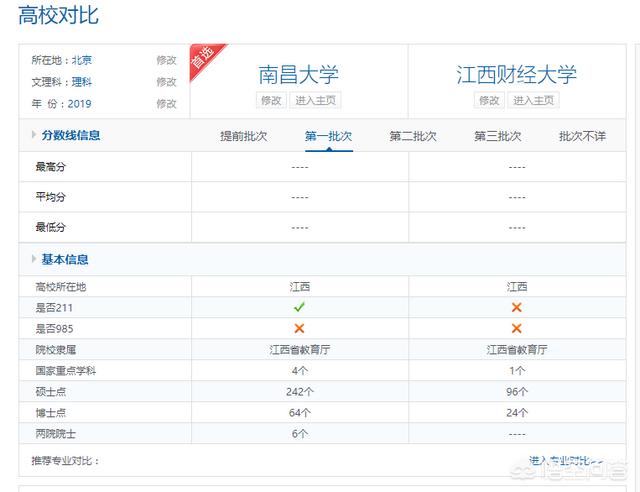Collapse the 基本信息 section triangle
This screenshot has height=492, width=640.
coord(35,260)
